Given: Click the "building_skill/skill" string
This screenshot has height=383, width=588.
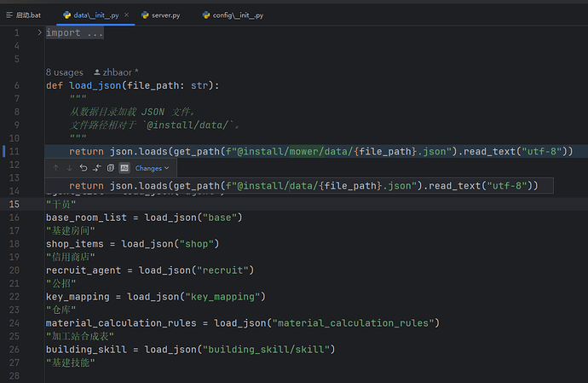Looking at the screenshot, I should [x=266, y=350].
